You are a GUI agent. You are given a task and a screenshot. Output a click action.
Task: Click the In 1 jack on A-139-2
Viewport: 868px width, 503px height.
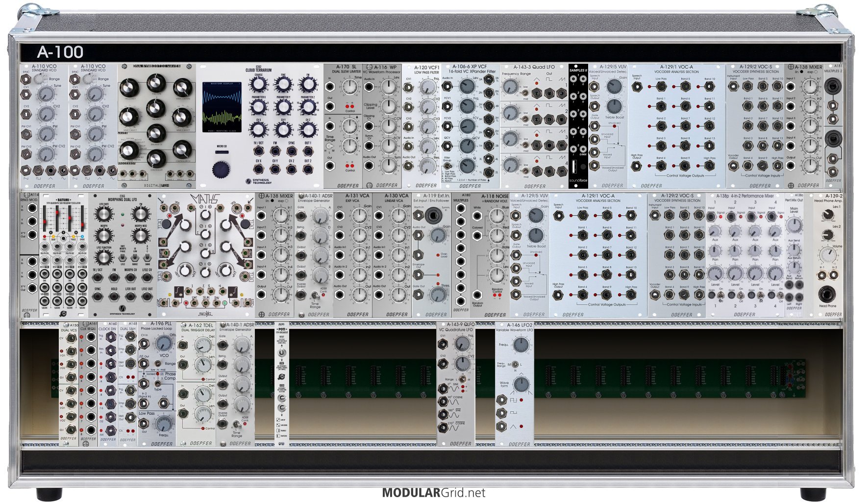821,276
